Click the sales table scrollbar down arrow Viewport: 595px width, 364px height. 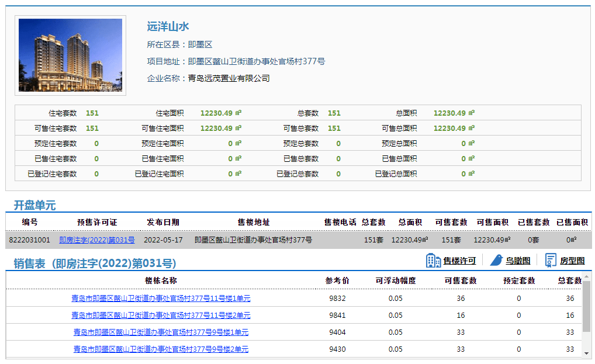[587, 353]
